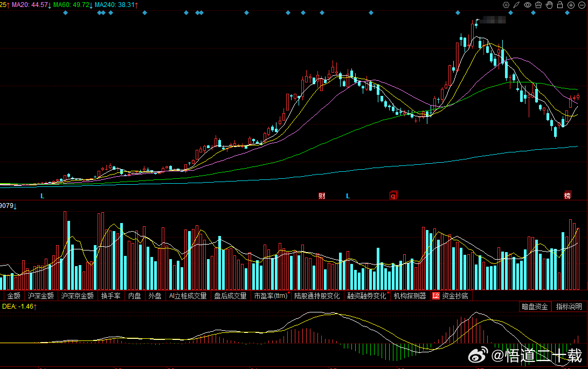Open the 融资融券变化 tab

366,296
